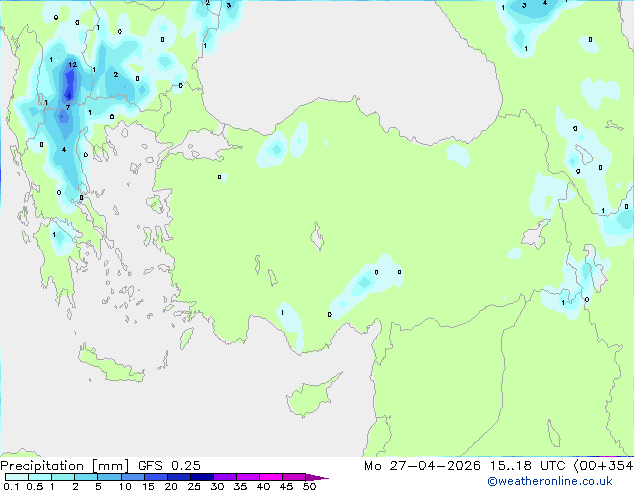Click the 0.5–1 mm legend color swatch
The width and height of the screenshot is (634, 490).
point(40,477)
